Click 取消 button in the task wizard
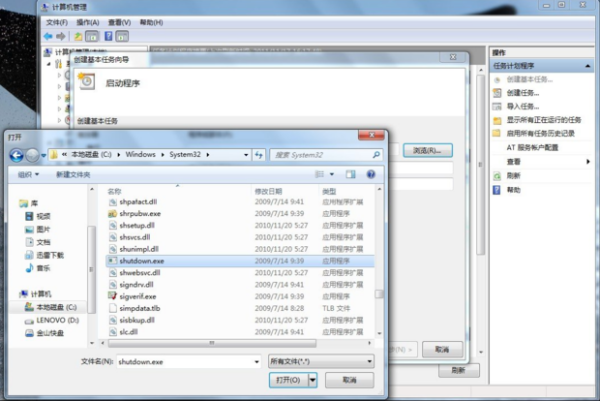Image resolution: width=600 pixels, height=401 pixels. point(442,349)
